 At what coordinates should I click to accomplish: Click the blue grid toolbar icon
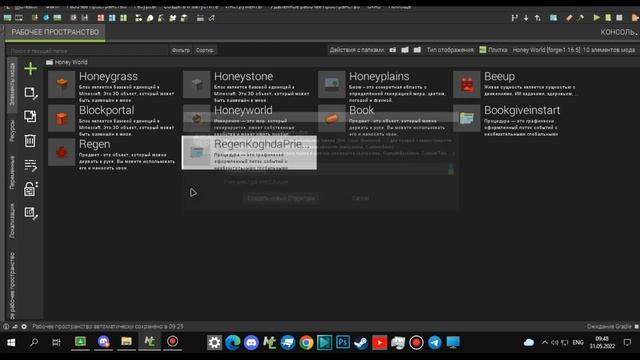[x=112, y=18]
